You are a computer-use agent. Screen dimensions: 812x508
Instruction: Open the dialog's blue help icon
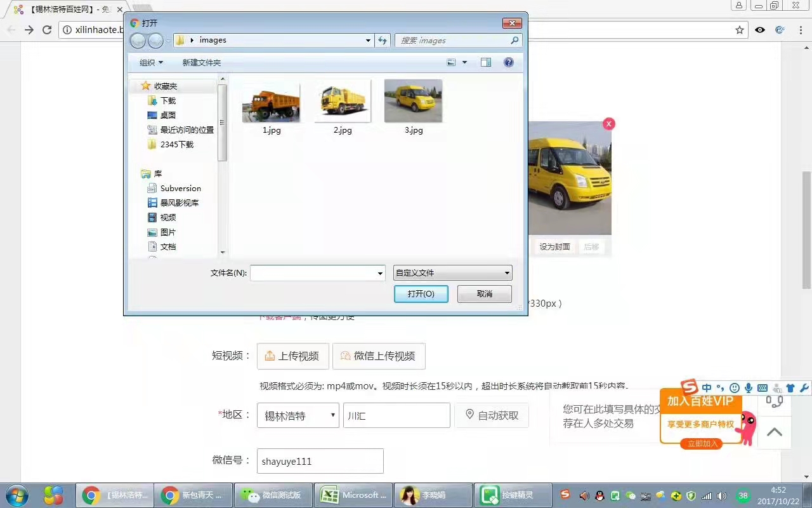point(508,62)
